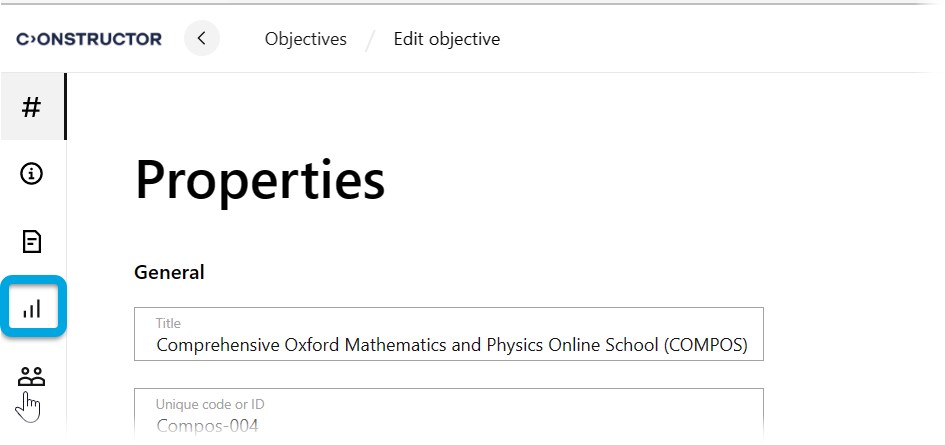945x445 pixels.
Task: Click the Properties page heading
Action: [x=260, y=181]
